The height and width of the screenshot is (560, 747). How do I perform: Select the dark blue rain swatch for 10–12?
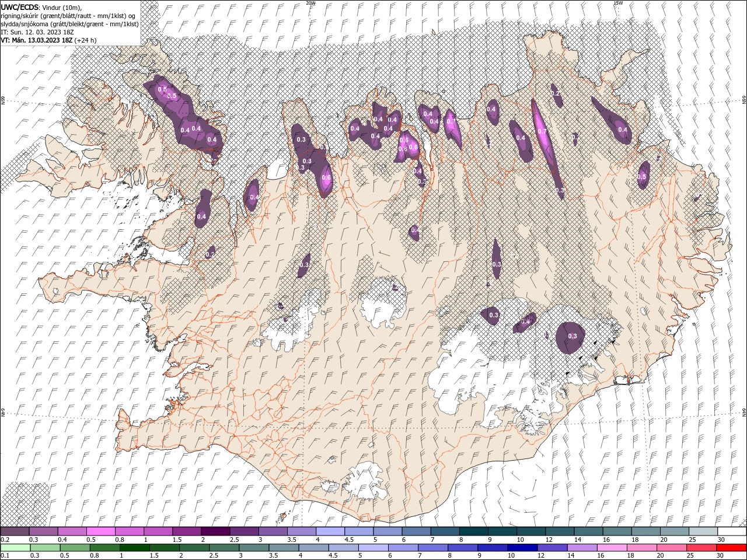[x=522, y=548]
